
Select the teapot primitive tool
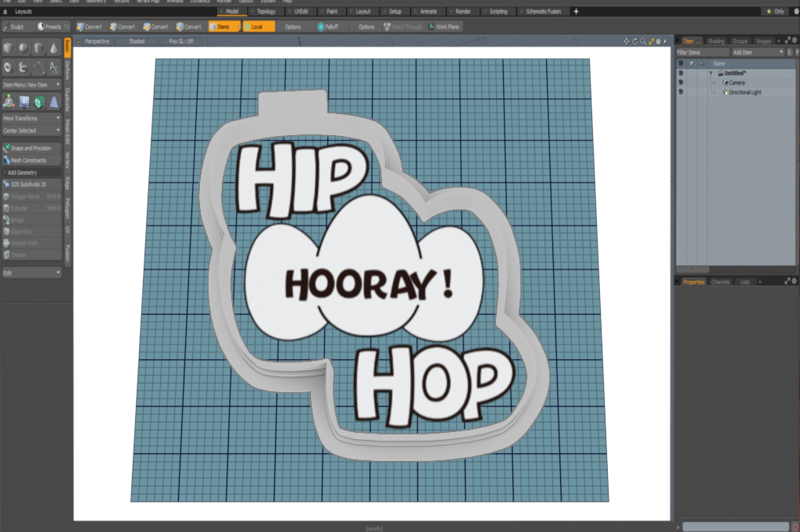coord(23,67)
